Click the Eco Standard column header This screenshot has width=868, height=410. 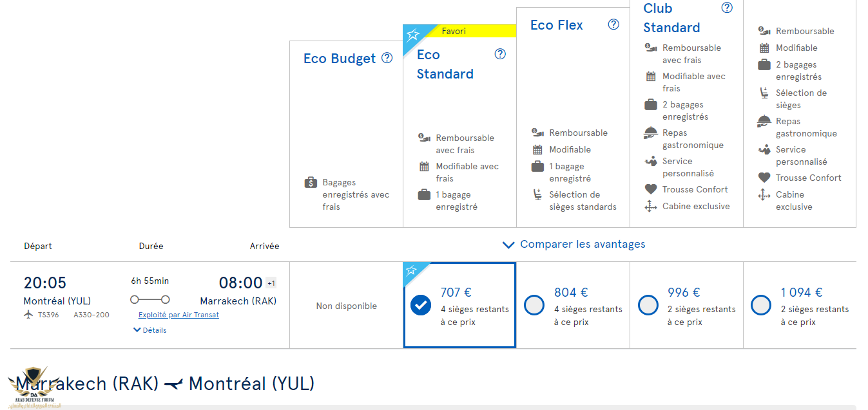pos(445,64)
